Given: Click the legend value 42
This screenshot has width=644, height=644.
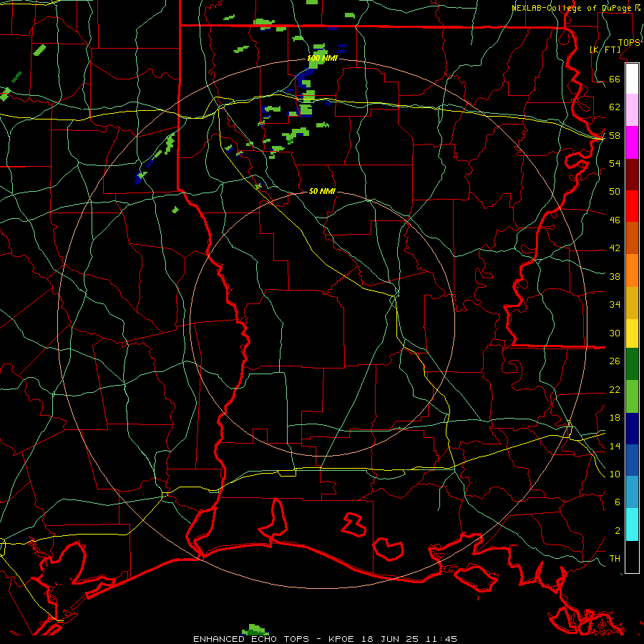Looking at the screenshot, I should coord(615,248).
